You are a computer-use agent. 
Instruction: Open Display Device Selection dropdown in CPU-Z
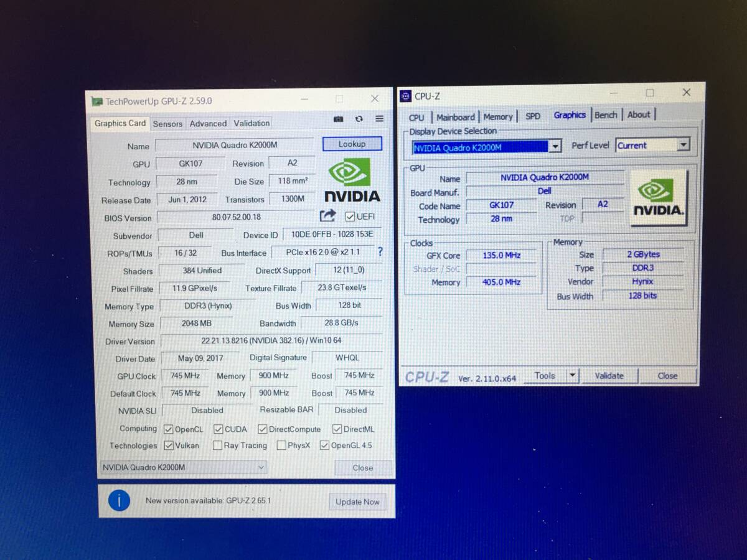[x=487, y=147]
